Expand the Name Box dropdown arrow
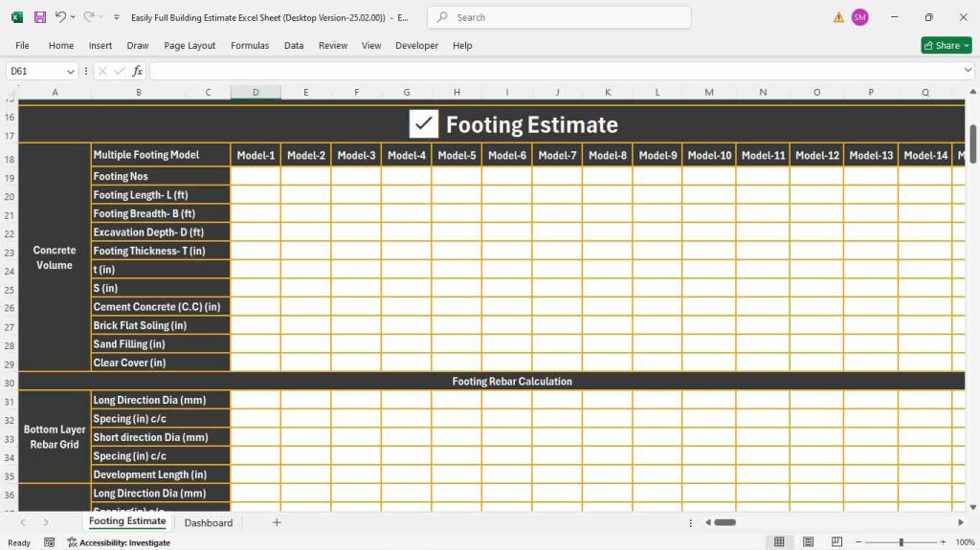Screen dimensions: 980x550 tap(71, 71)
